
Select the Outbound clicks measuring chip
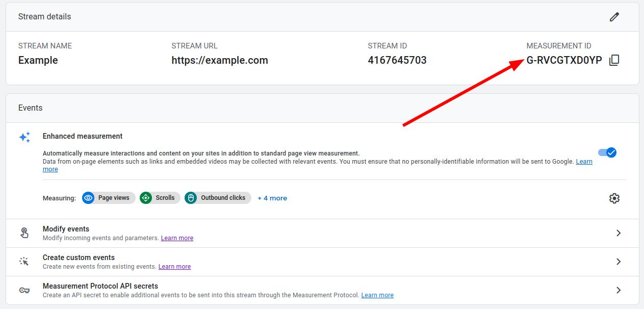tap(218, 198)
